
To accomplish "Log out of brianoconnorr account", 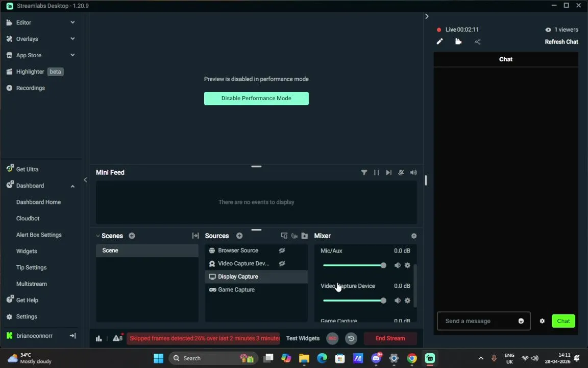I will coord(73,336).
